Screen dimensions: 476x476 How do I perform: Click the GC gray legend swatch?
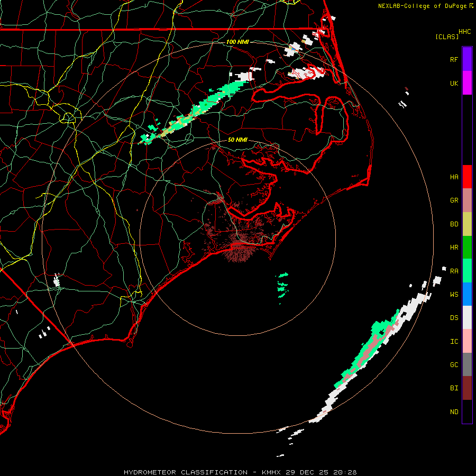click(467, 364)
